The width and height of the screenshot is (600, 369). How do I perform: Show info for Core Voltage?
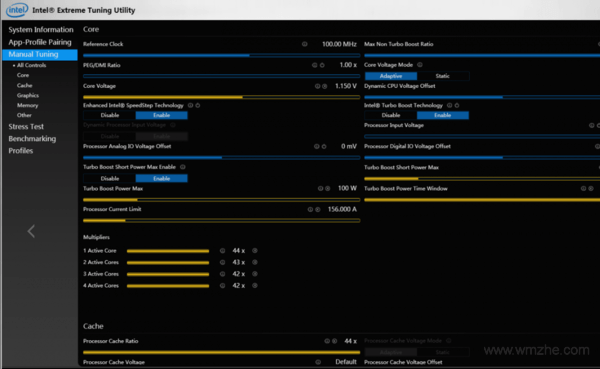tap(317, 86)
